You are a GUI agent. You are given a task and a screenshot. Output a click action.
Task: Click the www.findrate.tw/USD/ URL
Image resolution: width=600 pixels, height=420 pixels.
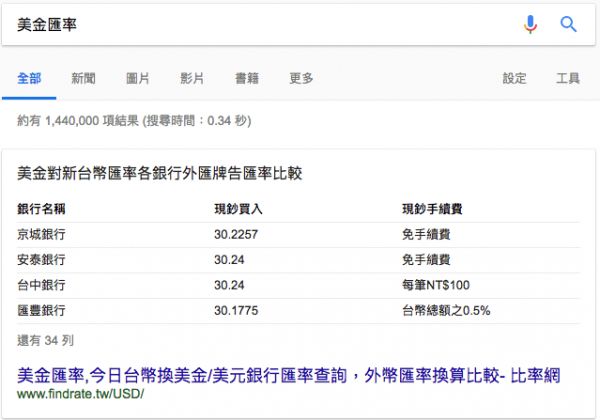click(80, 394)
